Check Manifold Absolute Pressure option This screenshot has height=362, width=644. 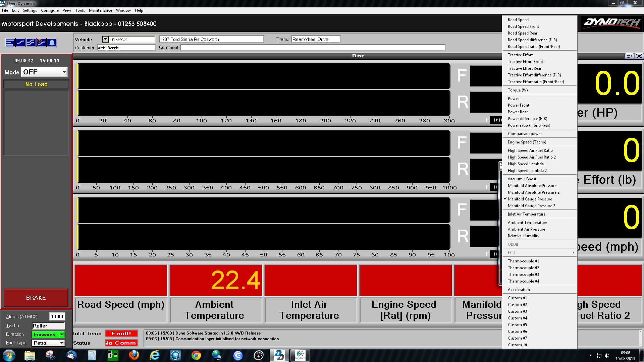click(x=532, y=186)
